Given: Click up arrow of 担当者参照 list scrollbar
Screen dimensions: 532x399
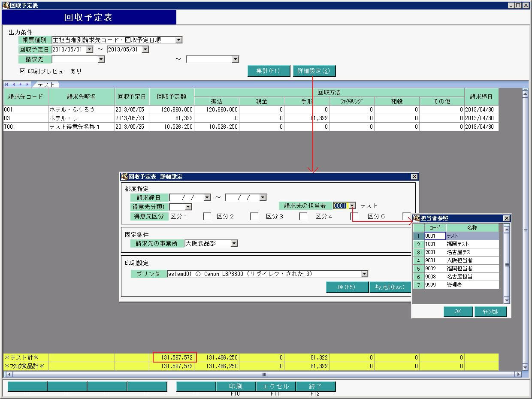Looking at the screenshot, I should point(507,229).
